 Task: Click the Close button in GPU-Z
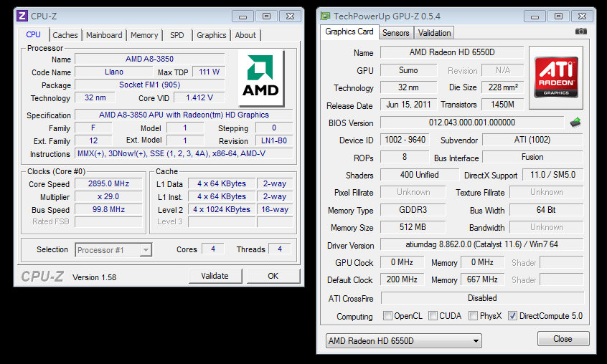tap(563, 339)
